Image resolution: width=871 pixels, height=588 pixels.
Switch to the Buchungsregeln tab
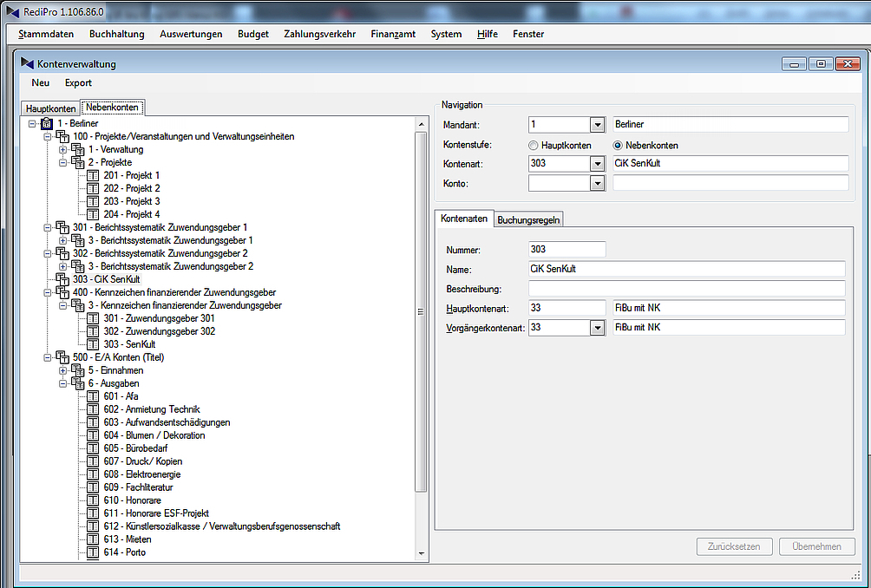coord(528,220)
